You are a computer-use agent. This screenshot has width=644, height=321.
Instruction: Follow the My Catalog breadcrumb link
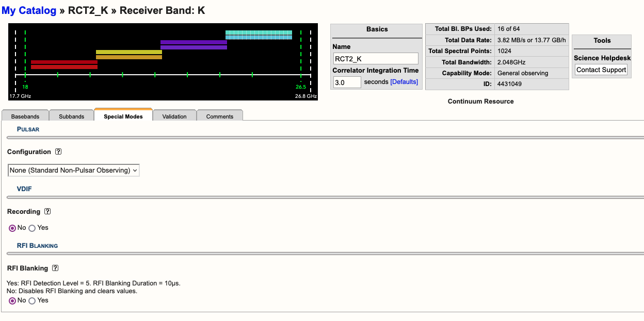[x=29, y=10]
